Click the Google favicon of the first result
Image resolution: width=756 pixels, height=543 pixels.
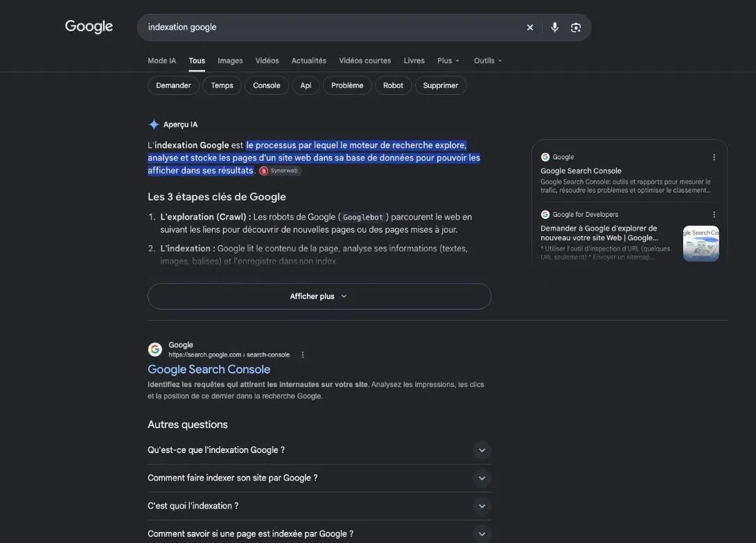[155, 349]
